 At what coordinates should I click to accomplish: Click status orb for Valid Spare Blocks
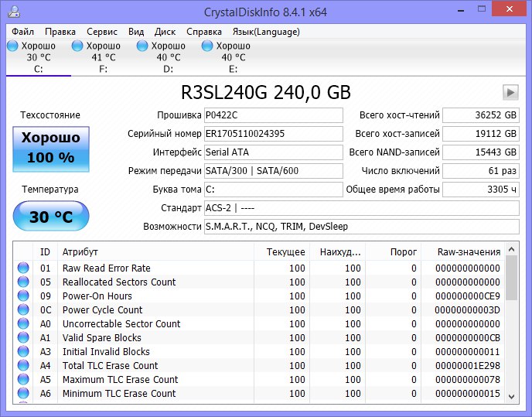(23, 337)
